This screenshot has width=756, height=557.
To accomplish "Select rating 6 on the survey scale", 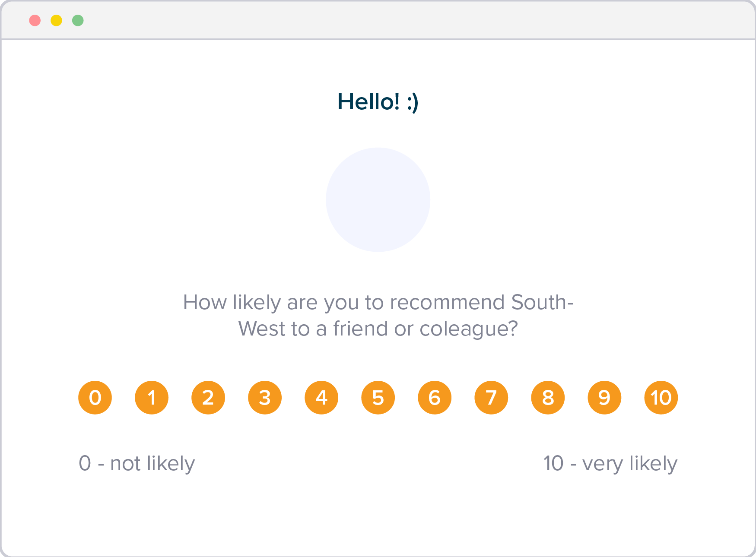I will coord(435,398).
